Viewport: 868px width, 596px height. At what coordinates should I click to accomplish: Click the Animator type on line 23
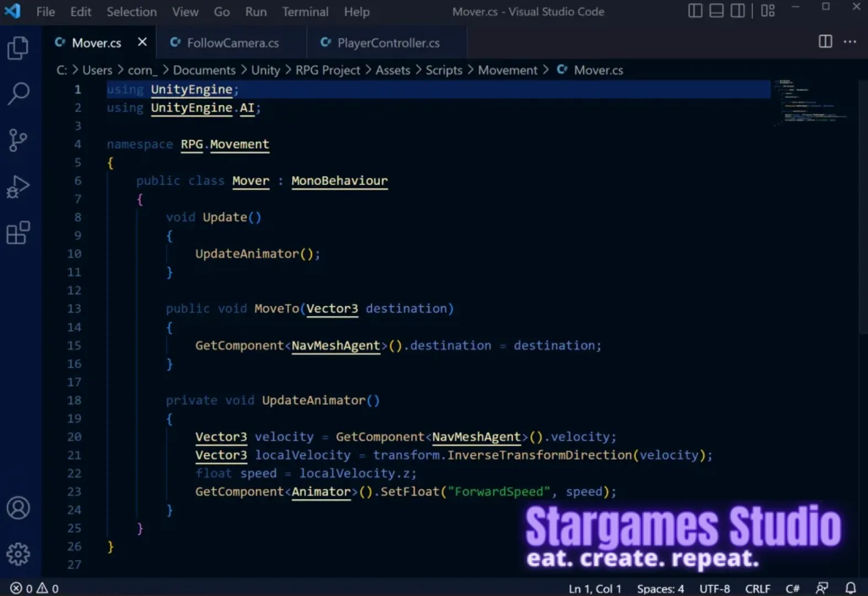321,492
